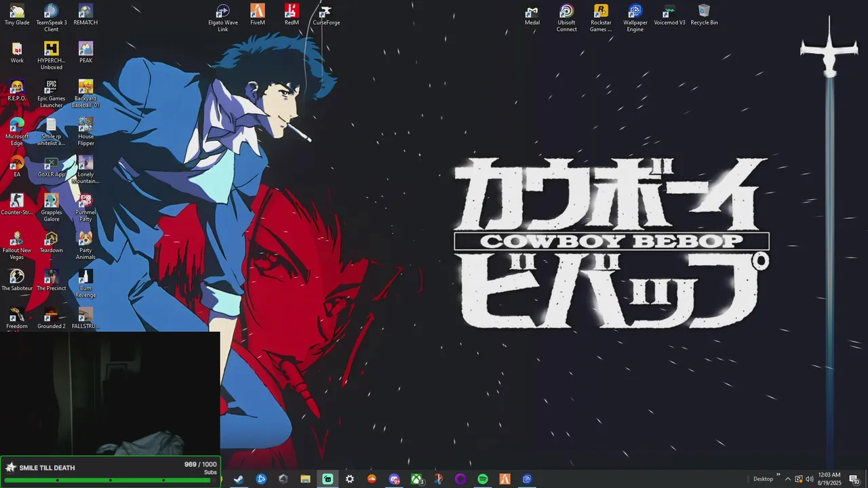The width and height of the screenshot is (868, 488).
Task: Show hidden system tray icons
Action: pyautogui.click(x=788, y=479)
